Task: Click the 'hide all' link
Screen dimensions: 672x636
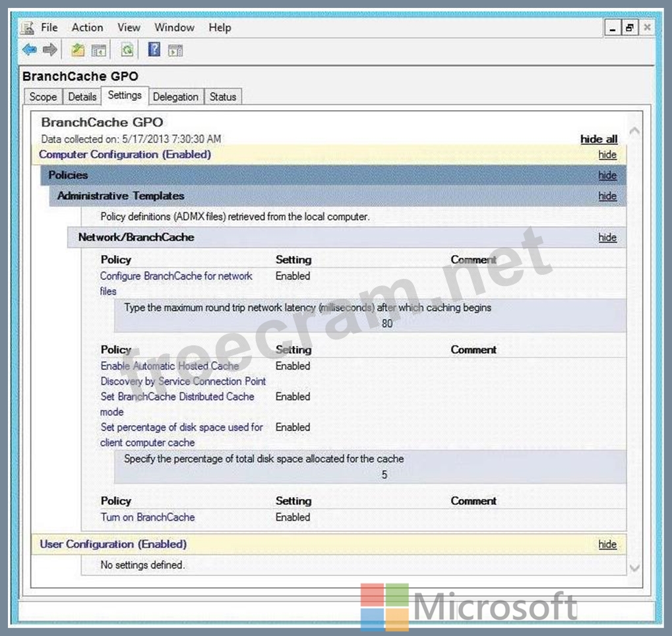Action: 599,139
